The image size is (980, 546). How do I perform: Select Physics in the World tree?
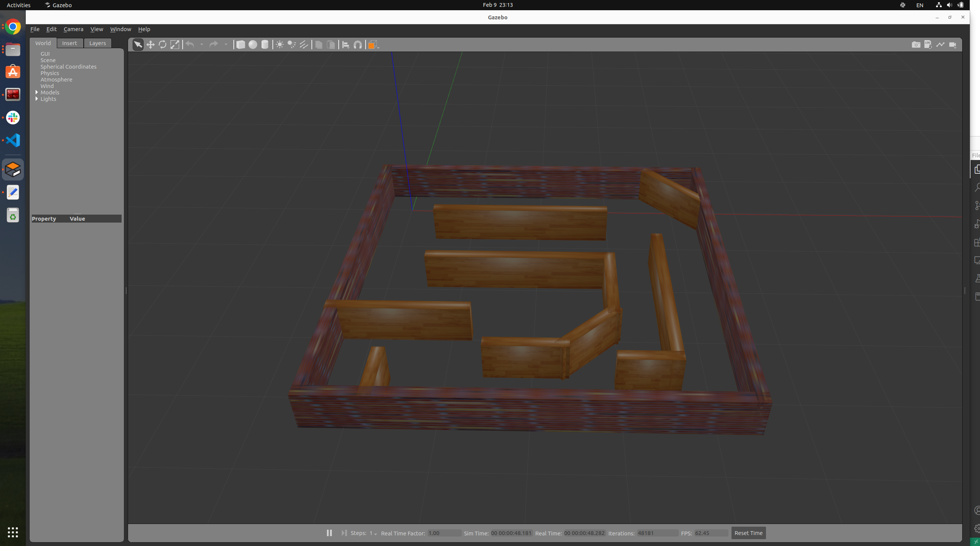point(50,73)
